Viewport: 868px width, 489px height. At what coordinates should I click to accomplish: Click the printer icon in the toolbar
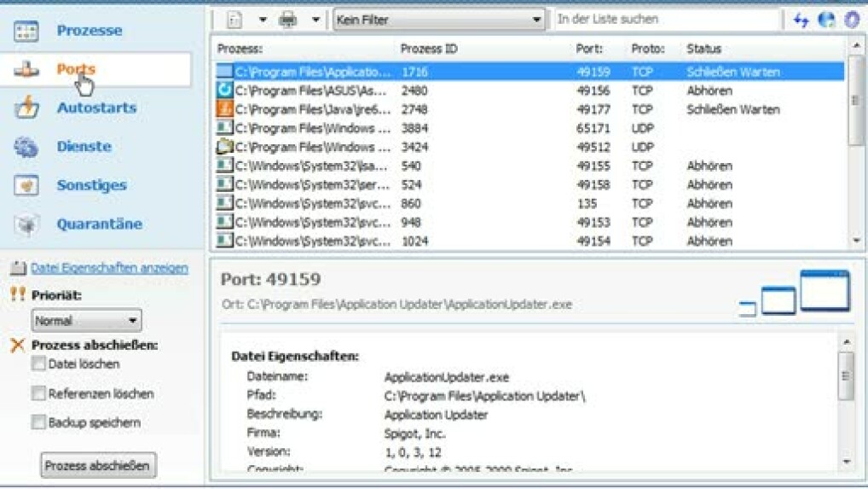(288, 20)
